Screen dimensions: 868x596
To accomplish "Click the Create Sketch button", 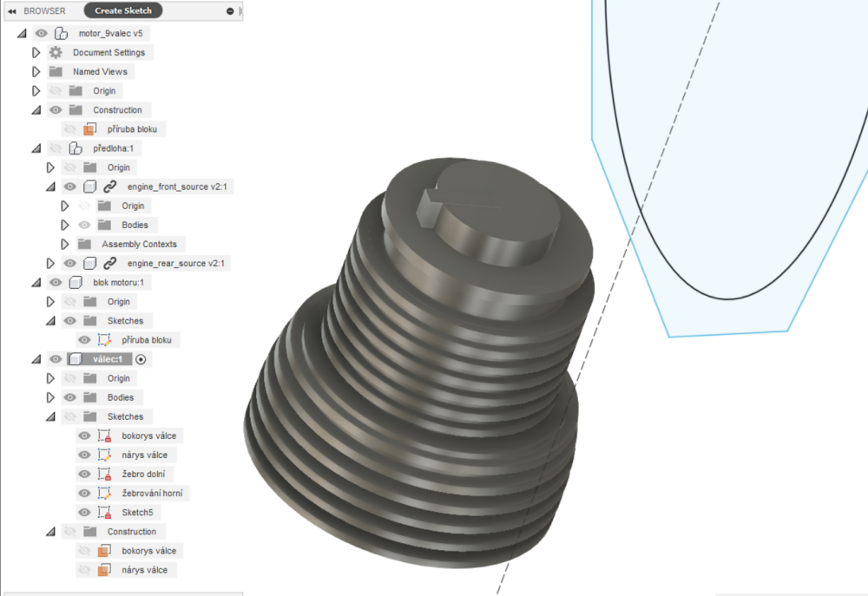I will click(x=122, y=10).
